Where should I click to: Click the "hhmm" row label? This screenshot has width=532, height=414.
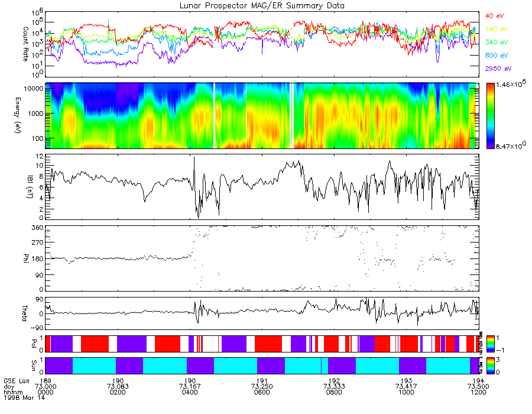point(13,392)
